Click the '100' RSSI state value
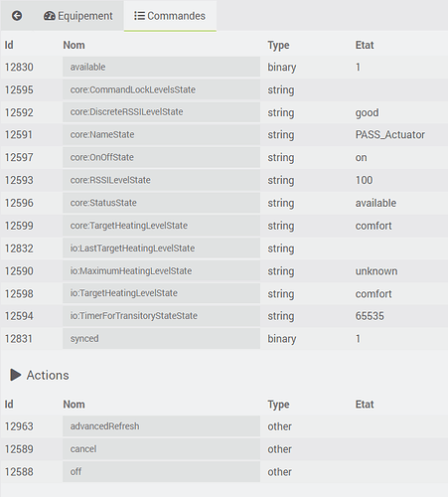The height and width of the screenshot is (497, 448). point(364,180)
